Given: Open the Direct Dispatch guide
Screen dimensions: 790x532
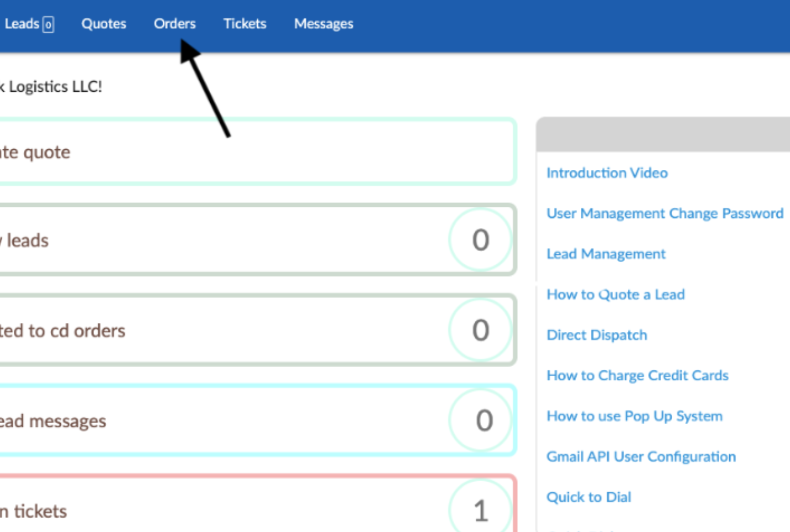Looking at the screenshot, I should (x=596, y=335).
